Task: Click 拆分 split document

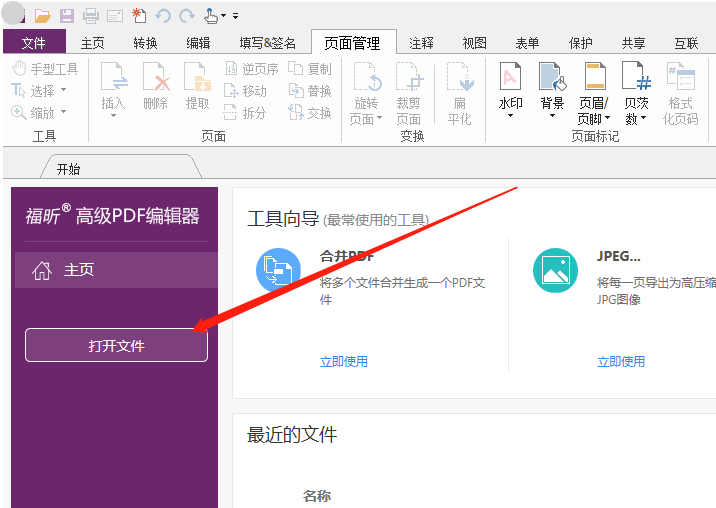Action: click(245, 112)
